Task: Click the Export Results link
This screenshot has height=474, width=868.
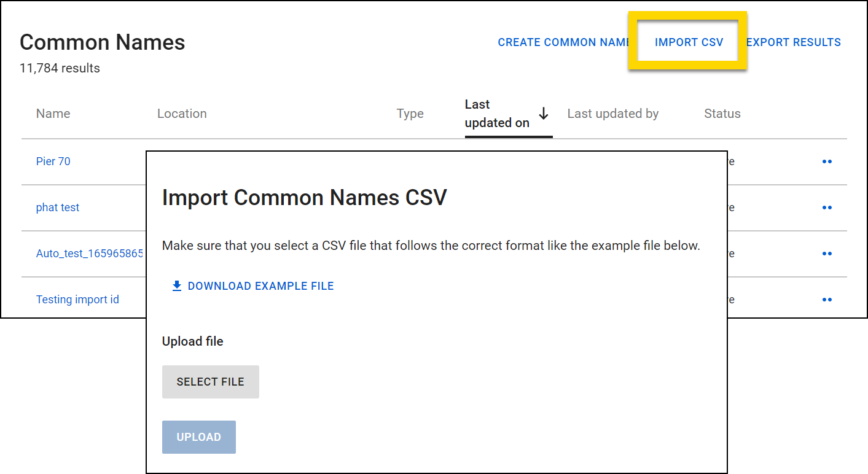Action: (793, 42)
